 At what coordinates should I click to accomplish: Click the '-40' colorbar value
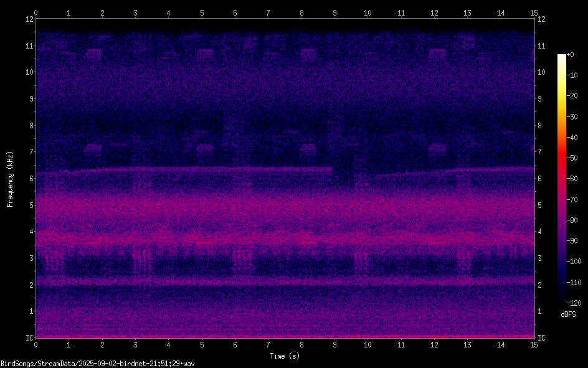(572, 138)
